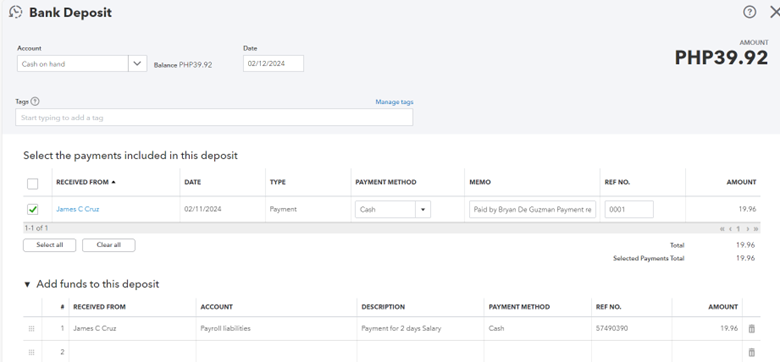780x362 pixels.
Task: Uncheck the James C Cruz payment checkbox
Action: pyautogui.click(x=32, y=209)
